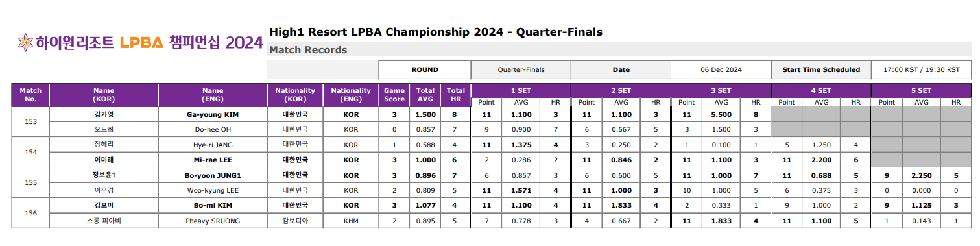This screenshot has width=980, height=246.
Task: Select the 1 SET header
Action: pyautogui.click(x=521, y=91)
